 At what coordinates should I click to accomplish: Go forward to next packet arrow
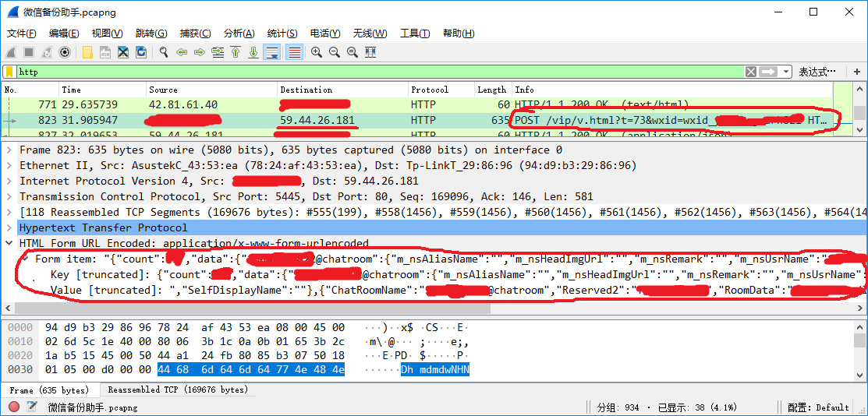200,52
